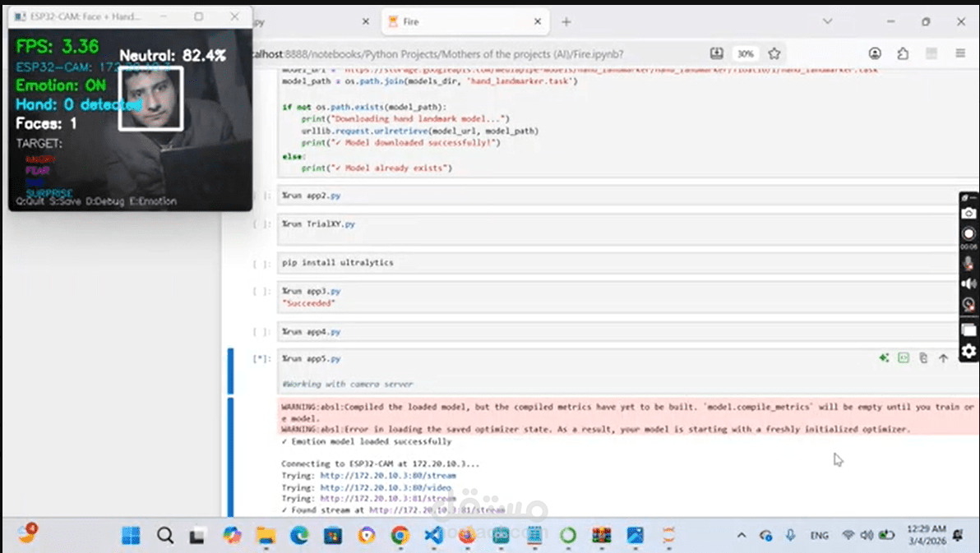Switch to Firefox on the taskbar
980x553 pixels.
467,536
